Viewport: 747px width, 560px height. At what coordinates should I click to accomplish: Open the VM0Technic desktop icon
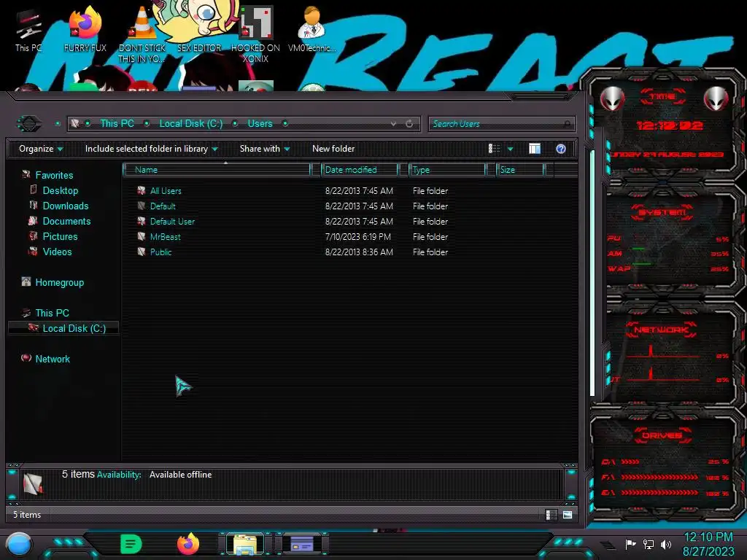click(311, 30)
